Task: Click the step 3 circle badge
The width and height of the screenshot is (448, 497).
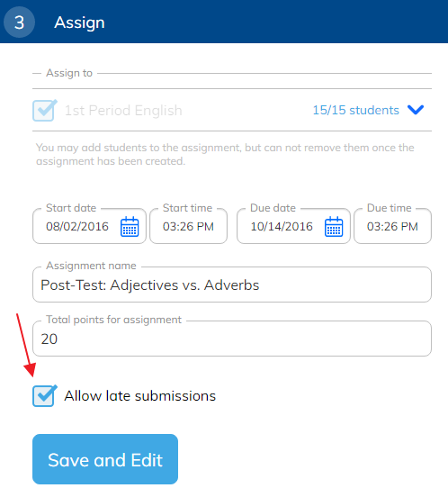Action: coord(19,23)
